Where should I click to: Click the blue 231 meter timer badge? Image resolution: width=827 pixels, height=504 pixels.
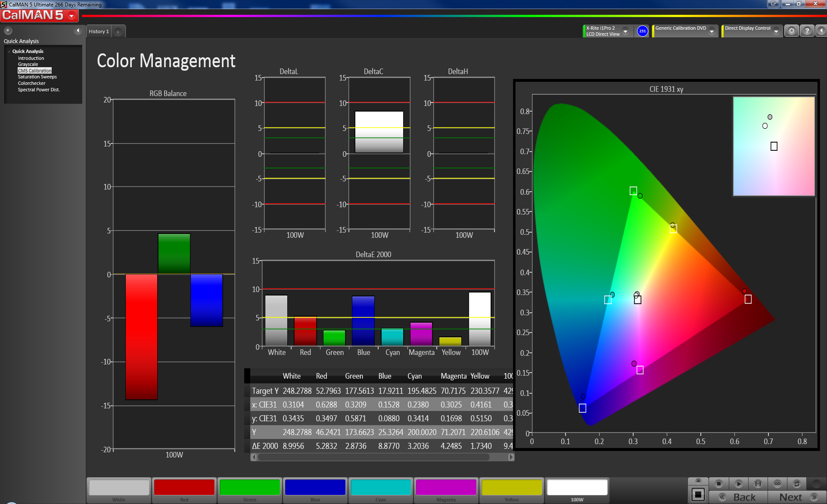point(642,31)
